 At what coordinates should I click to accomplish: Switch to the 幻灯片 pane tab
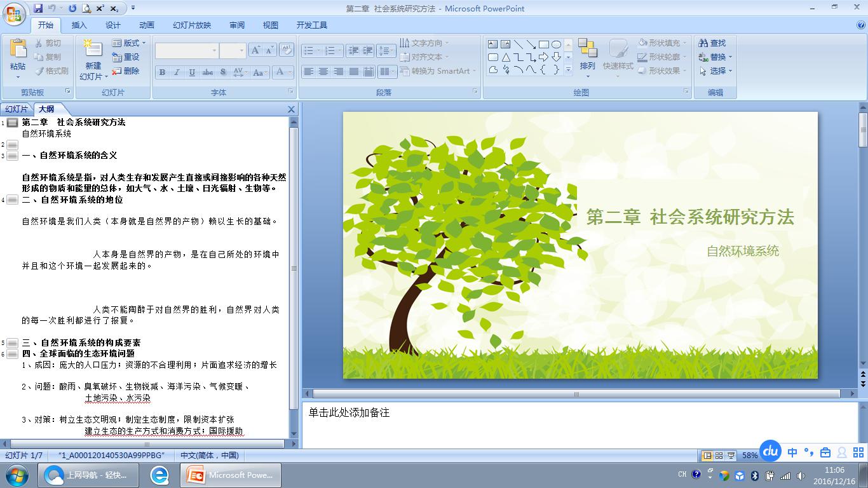pyautogui.click(x=17, y=109)
